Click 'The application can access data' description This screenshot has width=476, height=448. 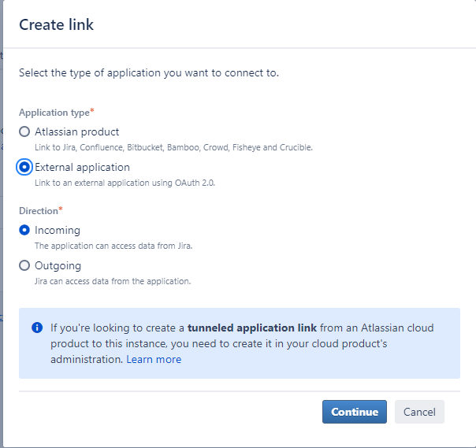click(113, 246)
